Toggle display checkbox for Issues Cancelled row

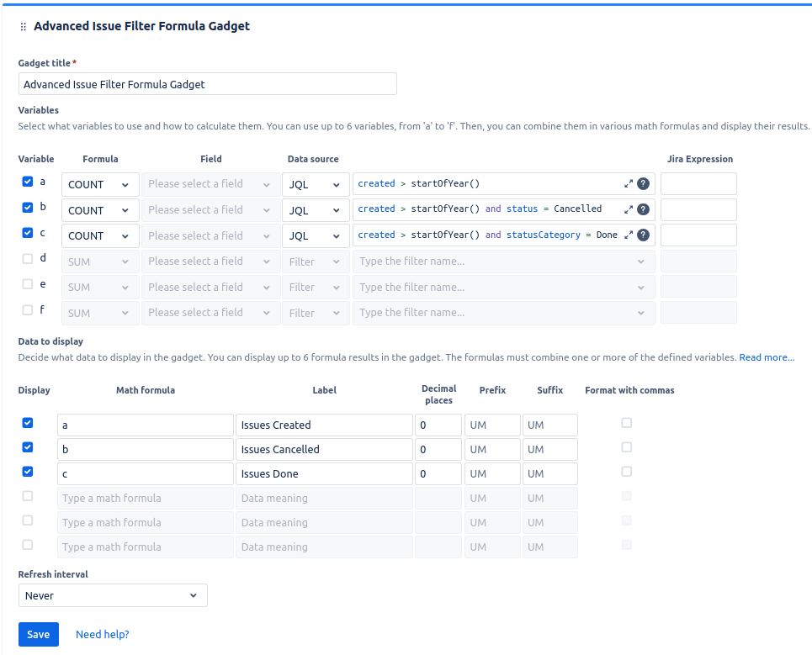[28, 447]
